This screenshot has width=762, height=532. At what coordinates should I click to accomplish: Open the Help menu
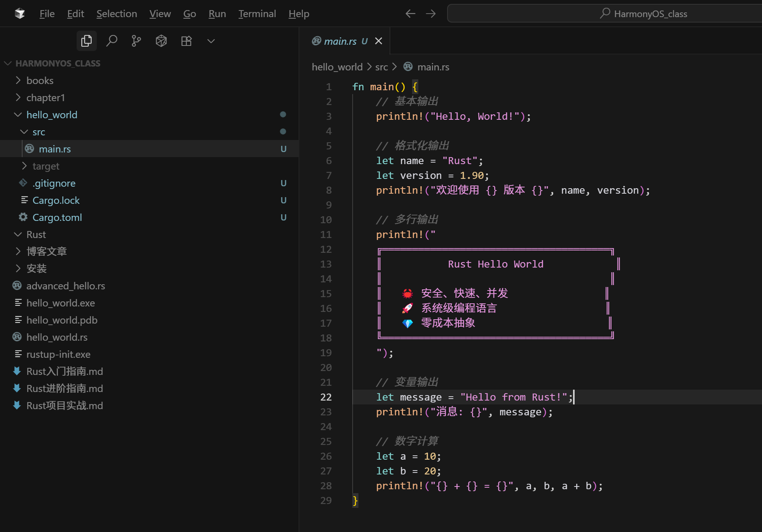[x=299, y=14]
